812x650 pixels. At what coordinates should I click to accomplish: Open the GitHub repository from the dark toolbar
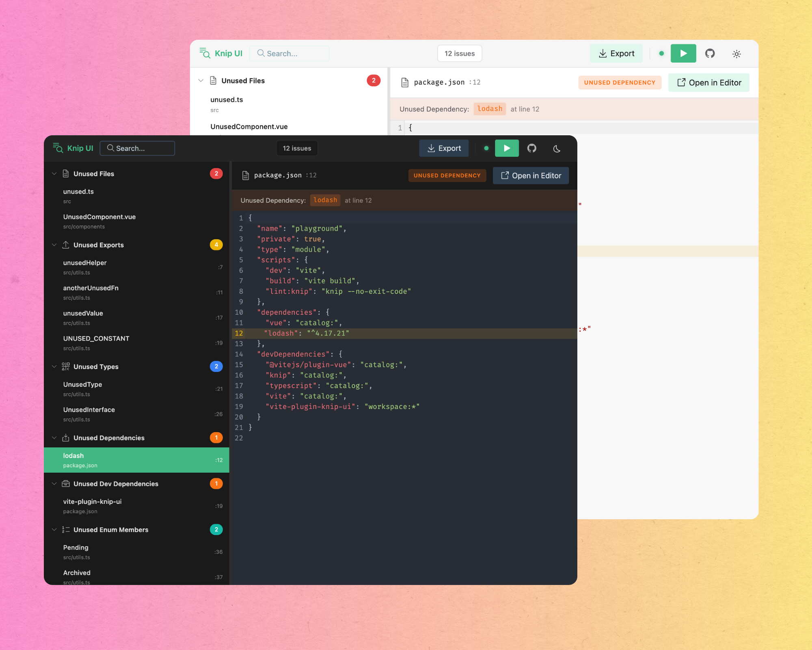click(532, 148)
